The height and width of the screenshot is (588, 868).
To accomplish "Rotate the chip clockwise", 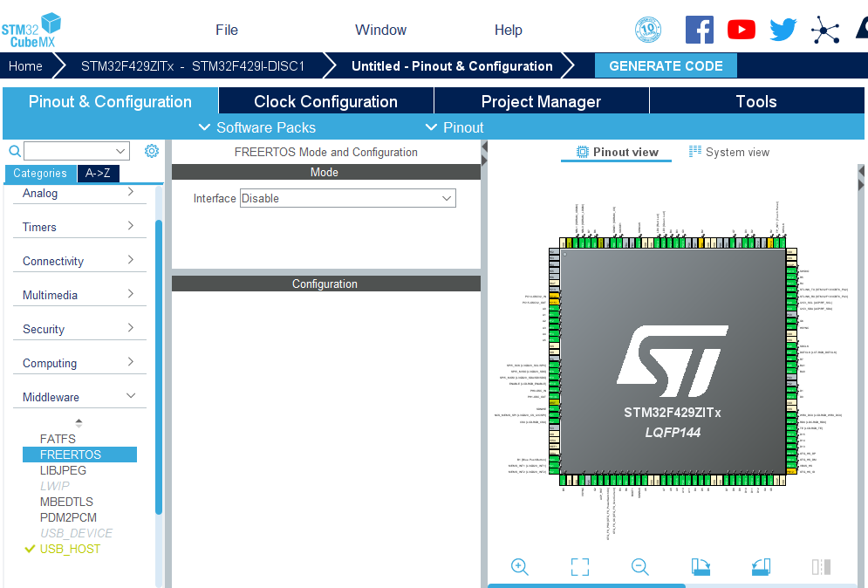I will pyautogui.click(x=701, y=566).
